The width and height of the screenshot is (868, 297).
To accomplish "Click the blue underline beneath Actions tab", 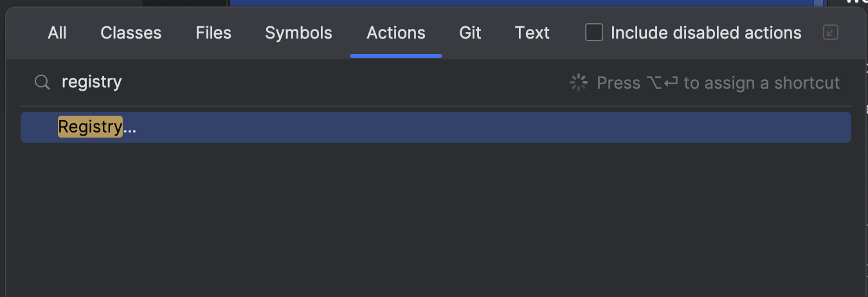I will 396,56.
